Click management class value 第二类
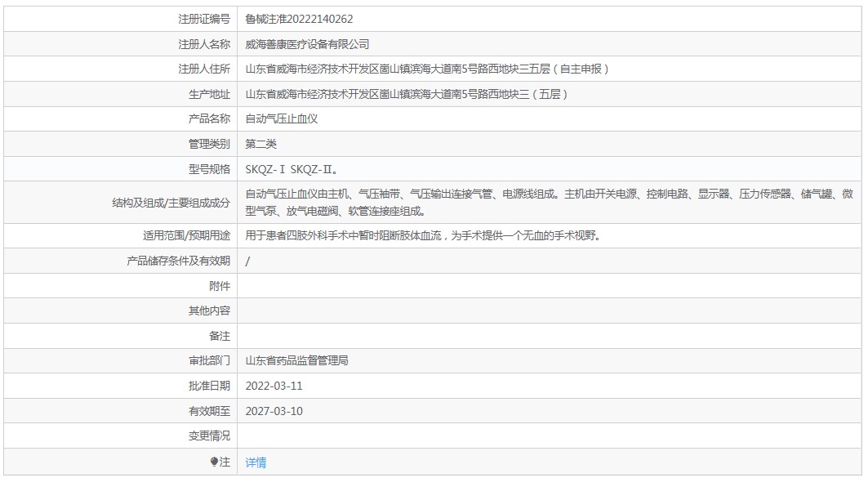The height and width of the screenshot is (478, 868). coord(260,144)
